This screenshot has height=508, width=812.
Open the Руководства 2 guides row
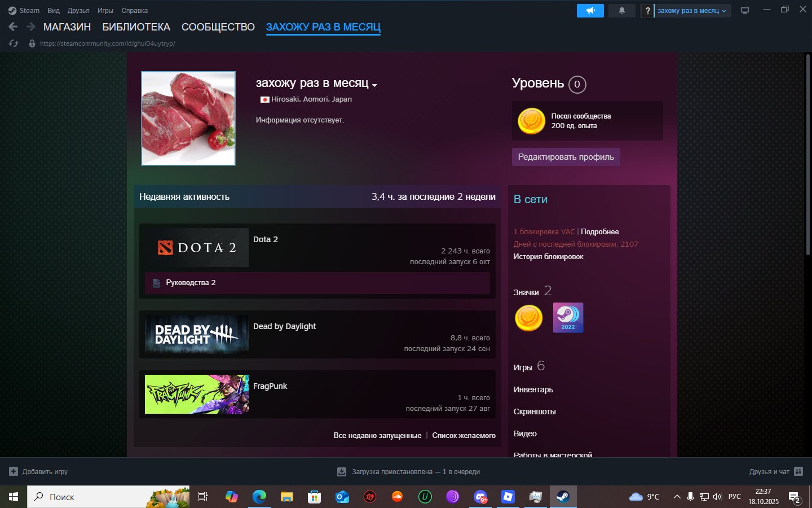[317, 283]
